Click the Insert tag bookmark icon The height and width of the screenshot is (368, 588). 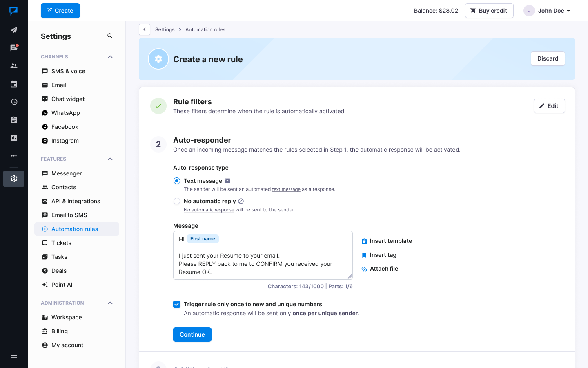364,255
